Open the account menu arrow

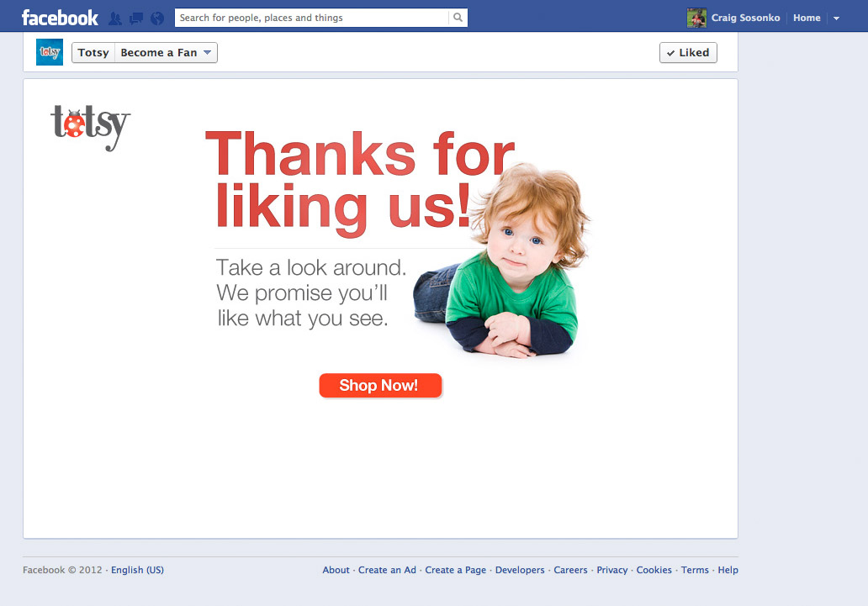pyautogui.click(x=836, y=18)
